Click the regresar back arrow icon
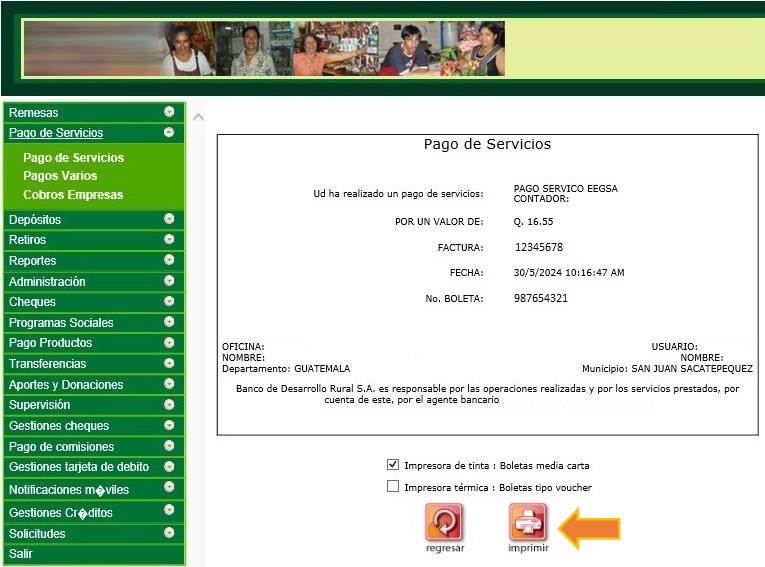Screen dimensions: 765x567 444,523
